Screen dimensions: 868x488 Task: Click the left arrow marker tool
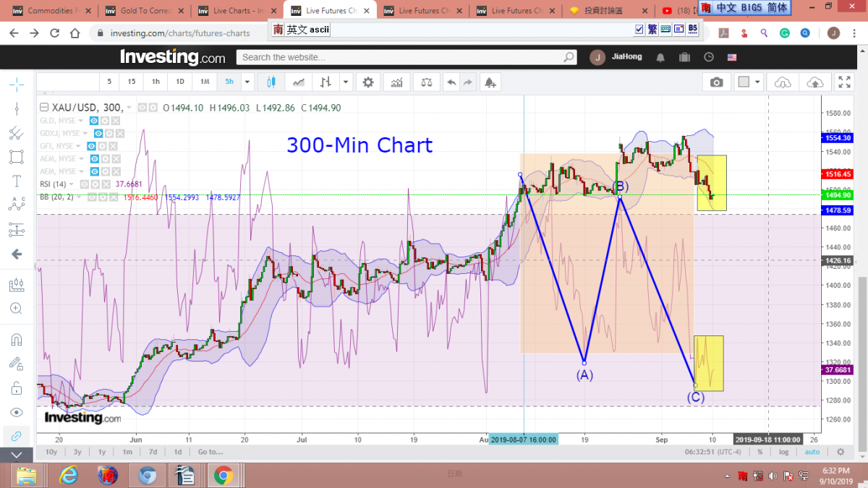[x=17, y=254]
